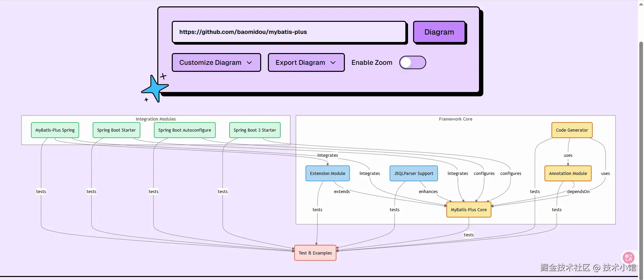This screenshot has width=644, height=280.
Task: Open the Customize Diagram dropdown
Action: coord(216,62)
